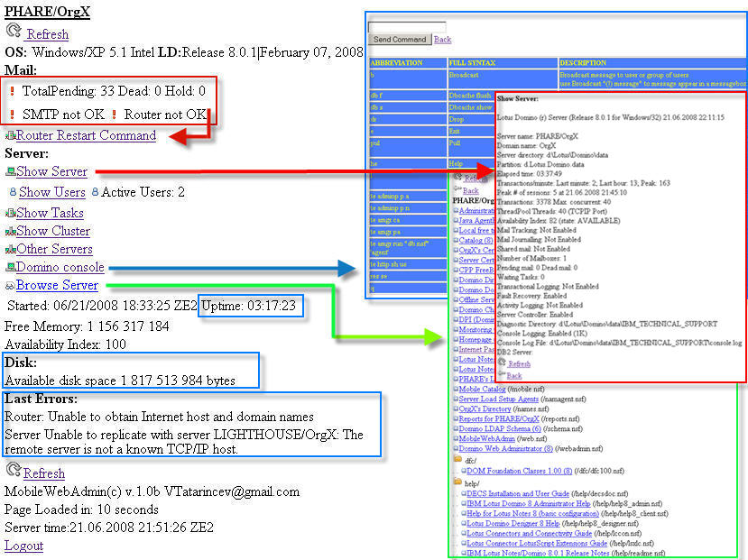
Task: Click the database icon beside OrgX's Directory
Action: 456,409
